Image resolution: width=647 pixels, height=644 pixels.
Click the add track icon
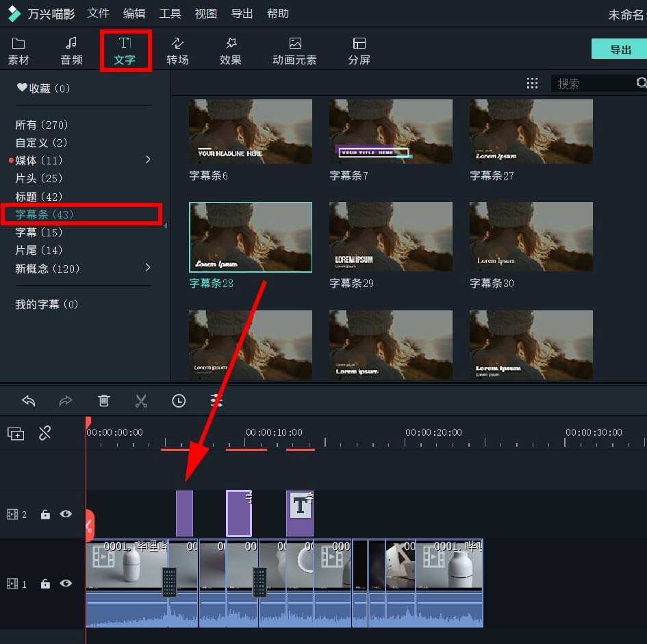[16, 434]
